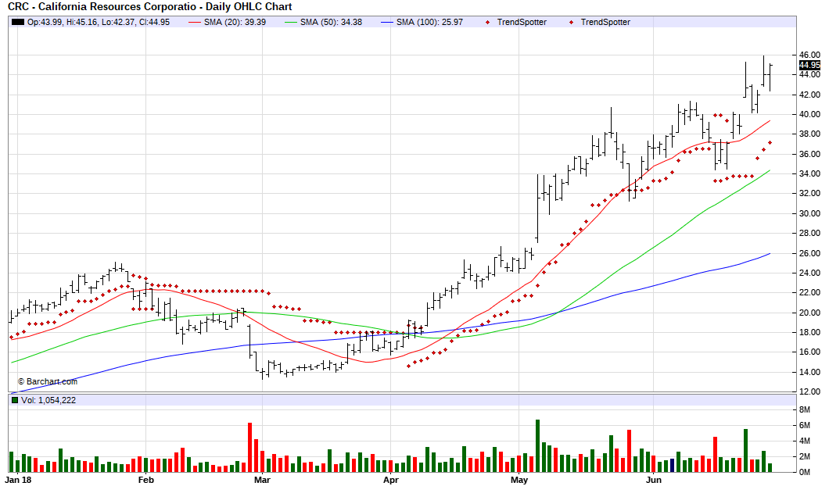Click the OHLC values text Op:43.99

click(99, 22)
